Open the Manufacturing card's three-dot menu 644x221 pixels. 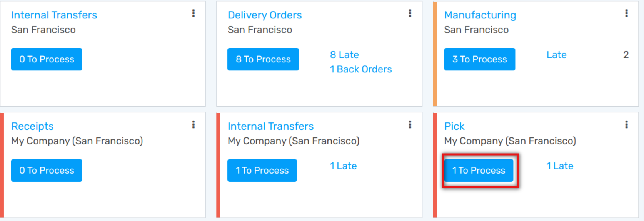coord(626,13)
